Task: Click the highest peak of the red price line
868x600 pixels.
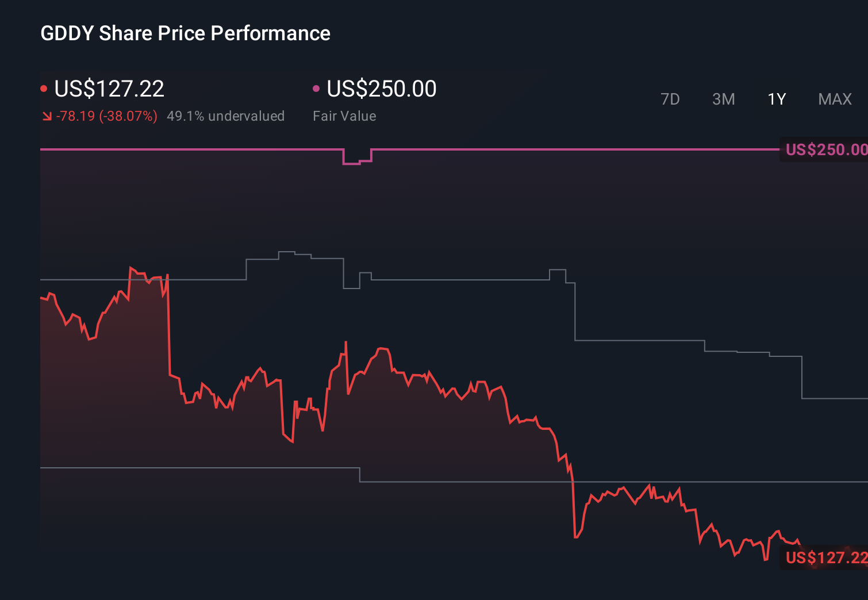Action: [131, 268]
